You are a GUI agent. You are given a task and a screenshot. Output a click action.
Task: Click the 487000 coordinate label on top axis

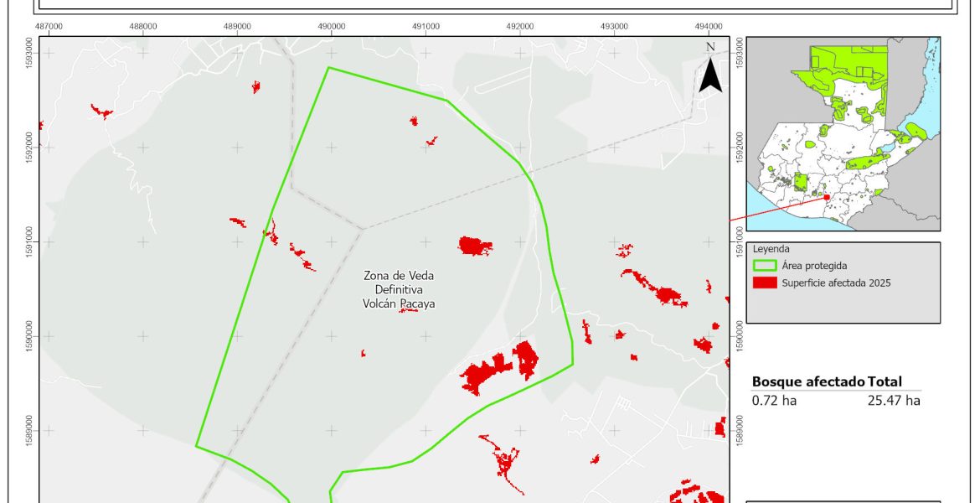(x=49, y=26)
